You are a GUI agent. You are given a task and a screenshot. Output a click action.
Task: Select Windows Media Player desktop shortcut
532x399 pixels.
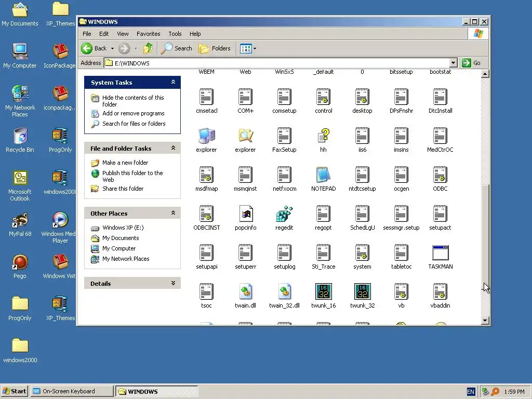click(x=60, y=220)
